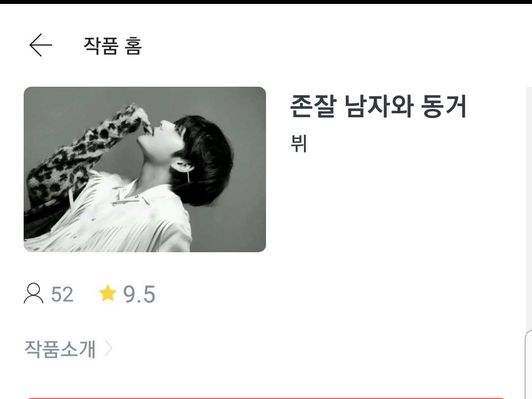Screen dimensions: 532x399
Task: Select the story title 존잘 남자와 동거
Action: (x=378, y=106)
